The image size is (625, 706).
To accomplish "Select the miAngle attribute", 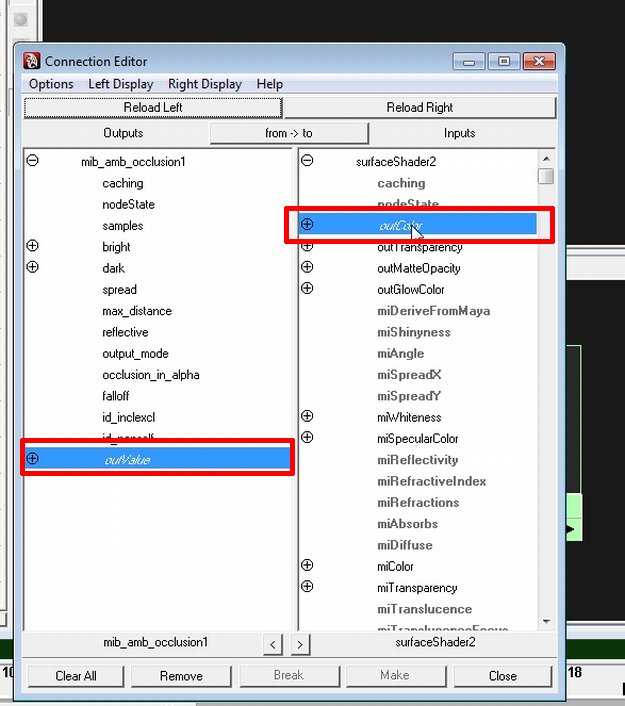I will (401, 353).
